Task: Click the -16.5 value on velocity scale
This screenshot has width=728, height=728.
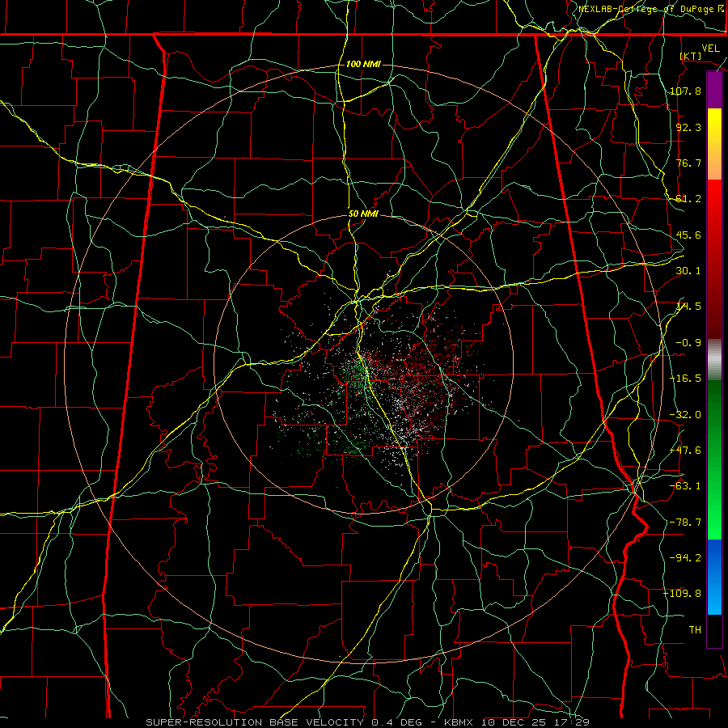Action: coord(686,379)
